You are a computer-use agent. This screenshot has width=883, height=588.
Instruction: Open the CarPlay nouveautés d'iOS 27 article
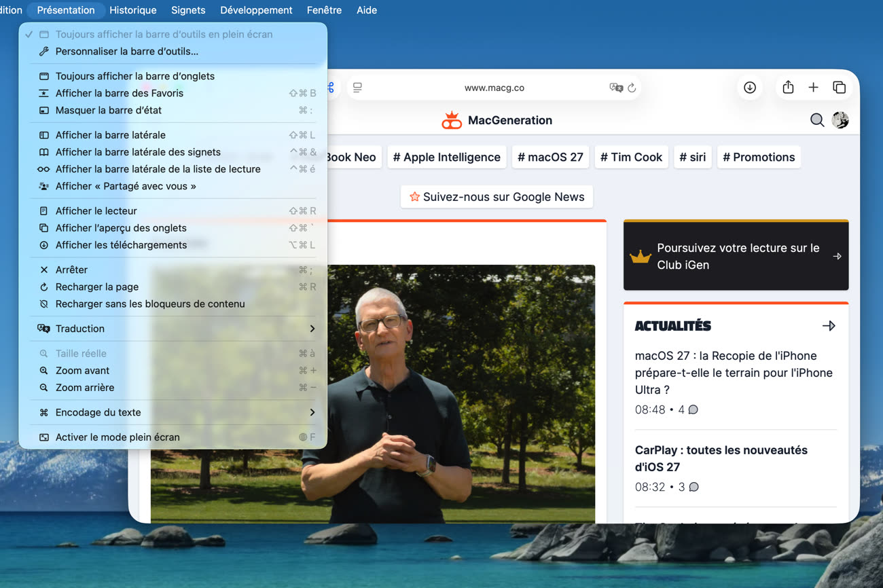click(721, 458)
